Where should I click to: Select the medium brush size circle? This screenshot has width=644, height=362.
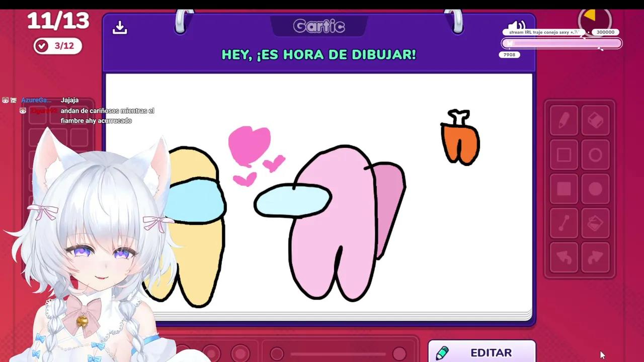pos(211,353)
